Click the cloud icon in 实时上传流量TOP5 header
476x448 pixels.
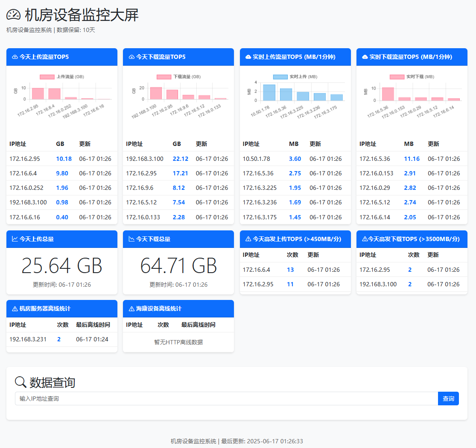(x=248, y=57)
